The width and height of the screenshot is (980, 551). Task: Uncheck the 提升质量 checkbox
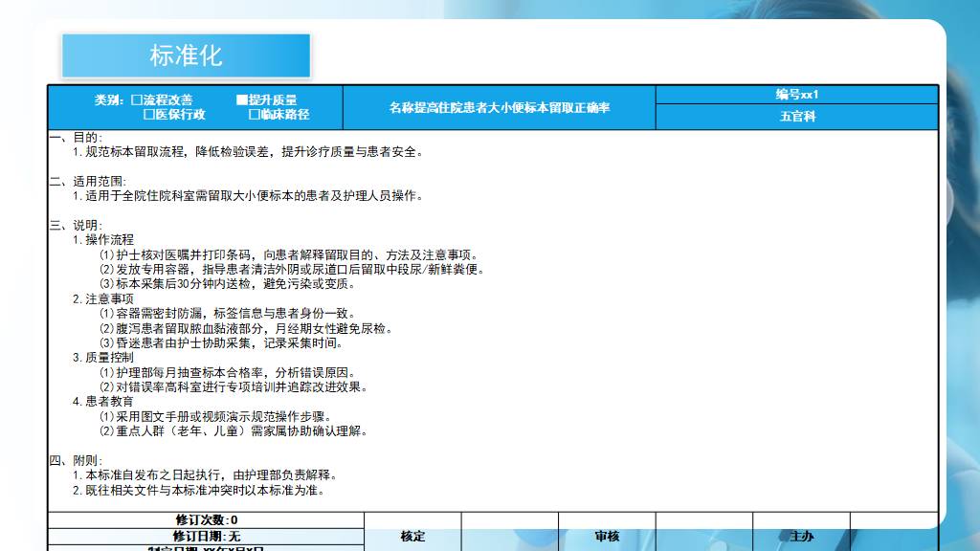(x=242, y=100)
